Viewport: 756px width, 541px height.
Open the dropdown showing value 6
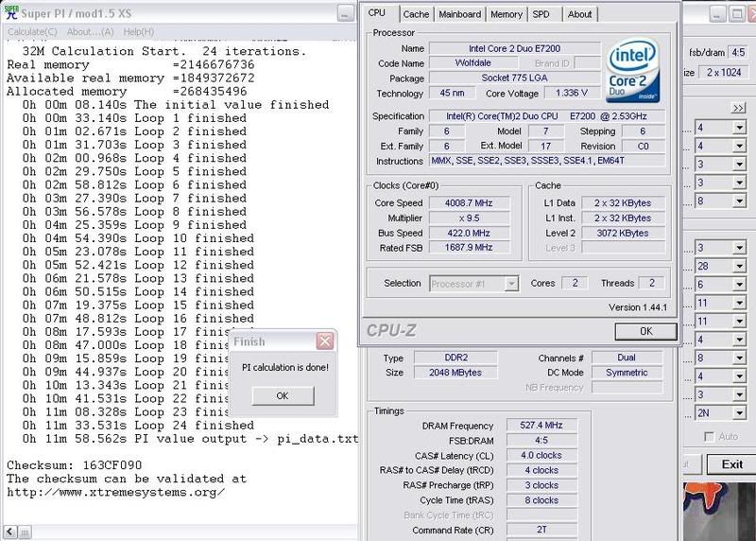click(x=722, y=285)
